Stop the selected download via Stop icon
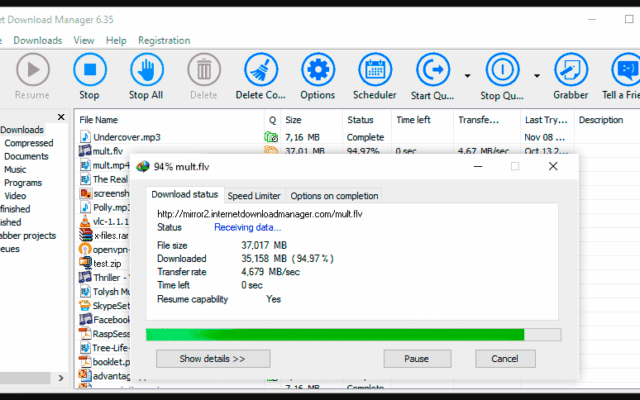 [x=90, y=70]
